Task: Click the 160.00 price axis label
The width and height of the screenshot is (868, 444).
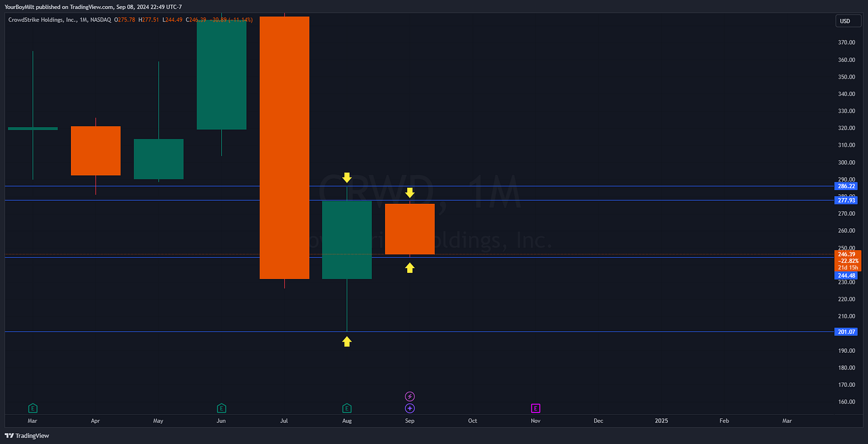Action: click(x=847, y=402)
